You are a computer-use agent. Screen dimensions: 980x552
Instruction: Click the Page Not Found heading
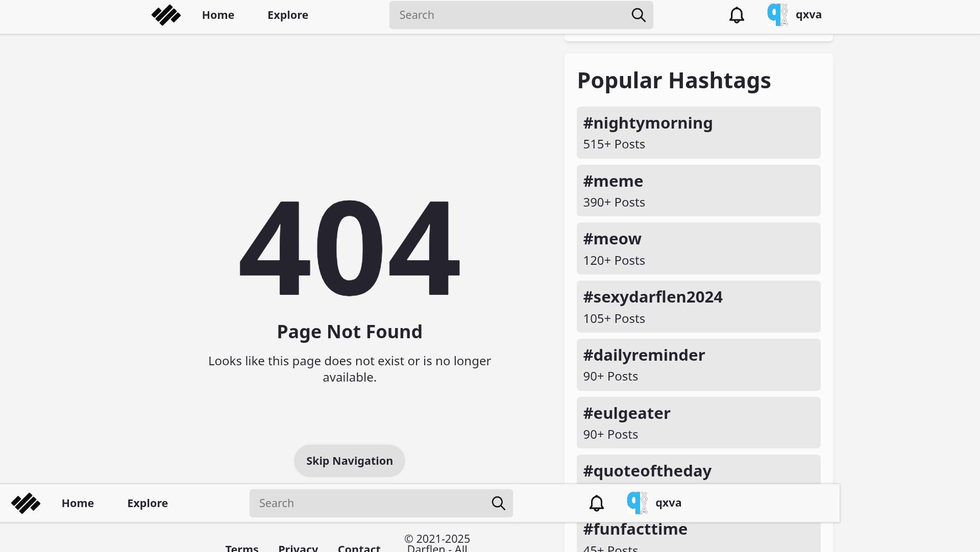click(x=350, y=332)
